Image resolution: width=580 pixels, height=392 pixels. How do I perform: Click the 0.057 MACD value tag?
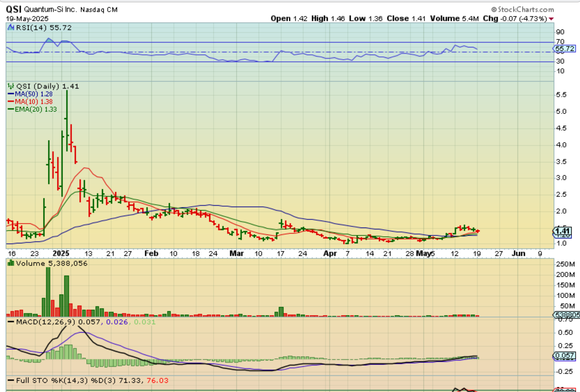(564, 355)
